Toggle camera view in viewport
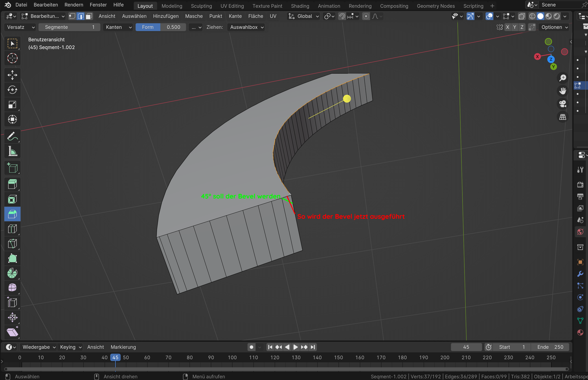This screenshot has height=380, width=588. pos(563,104)
